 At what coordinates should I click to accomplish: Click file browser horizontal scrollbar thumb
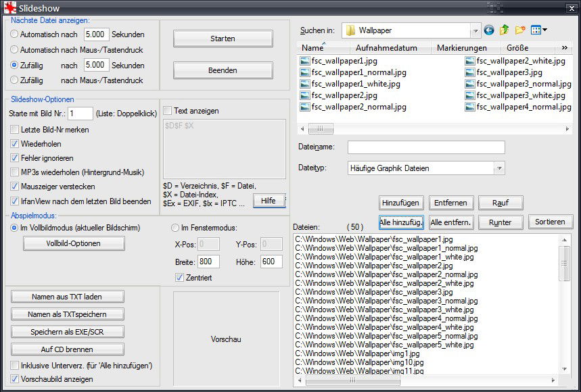click(321, 129)
